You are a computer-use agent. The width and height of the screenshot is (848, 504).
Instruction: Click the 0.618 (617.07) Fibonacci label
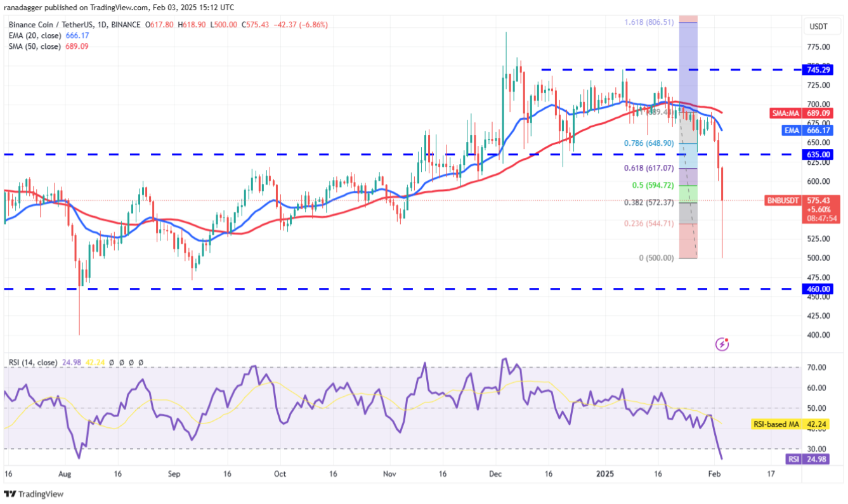[650, 169]
